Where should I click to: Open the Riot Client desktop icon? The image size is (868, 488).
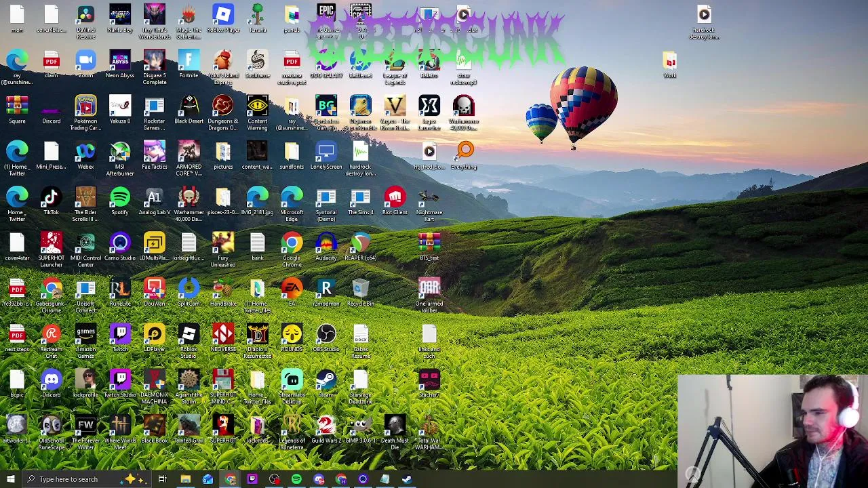point(395,201)
